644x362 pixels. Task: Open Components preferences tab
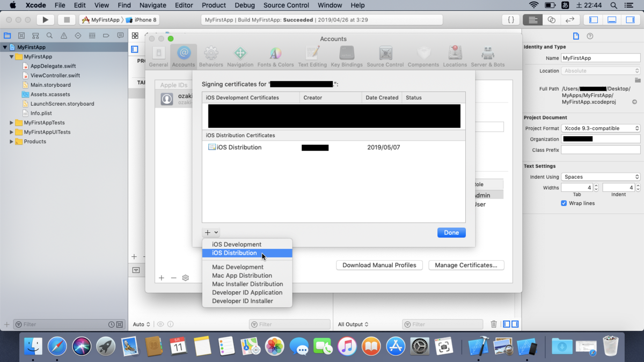423,56
